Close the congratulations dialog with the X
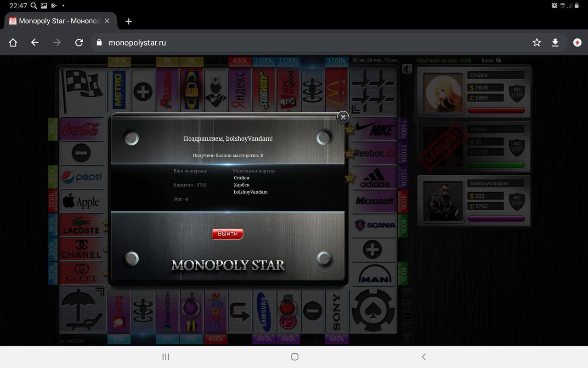This screenshot has height=368, width=588. [x=343, y=117]
